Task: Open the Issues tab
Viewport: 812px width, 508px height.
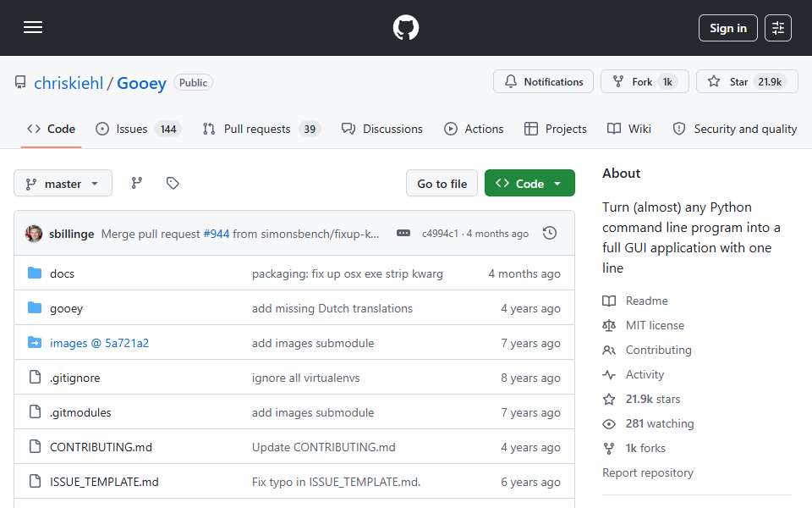Action: pyautogui.click(x=138, y=129)
